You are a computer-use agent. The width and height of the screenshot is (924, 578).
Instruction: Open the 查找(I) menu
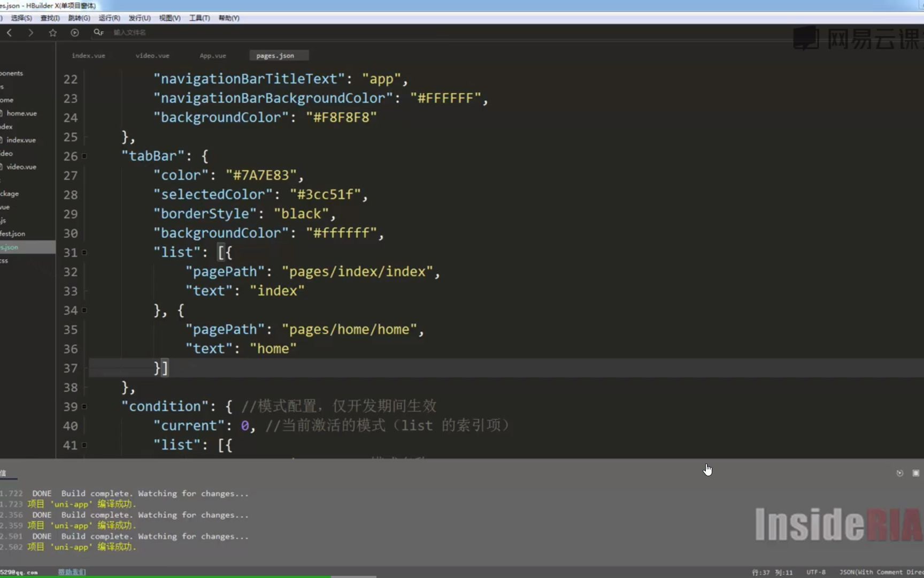point(50,18)
